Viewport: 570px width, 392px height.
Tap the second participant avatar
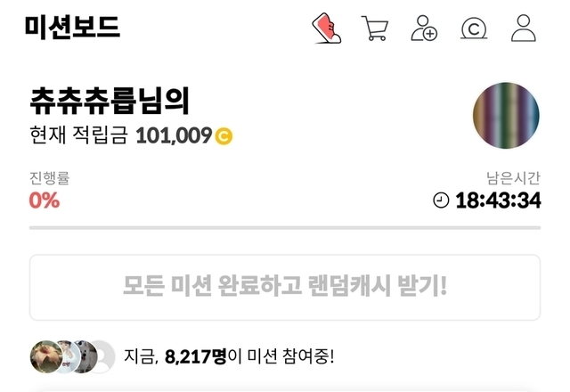[69, 356]
